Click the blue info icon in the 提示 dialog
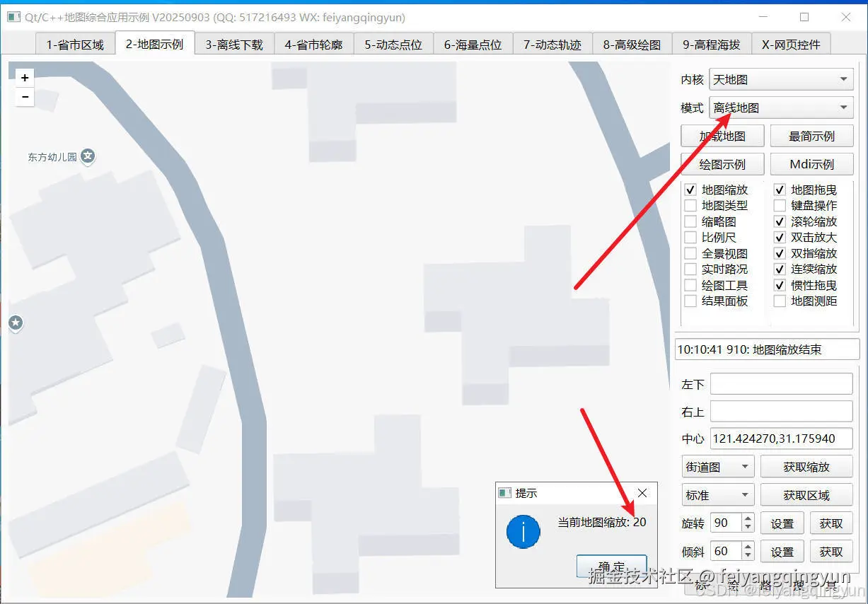The image size is (868, 604). (x=523, y=532)
